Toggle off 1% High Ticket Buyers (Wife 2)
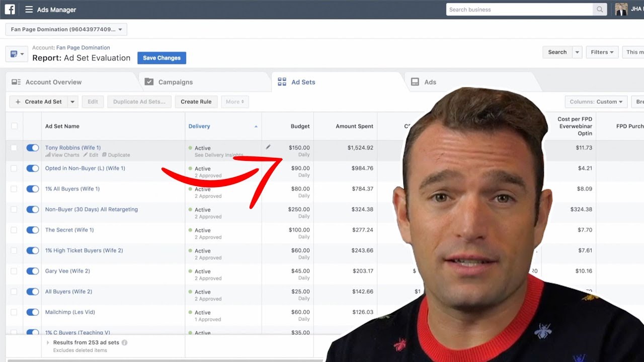The width and height of the screenshot is (644, 362). tap(32, 250)
